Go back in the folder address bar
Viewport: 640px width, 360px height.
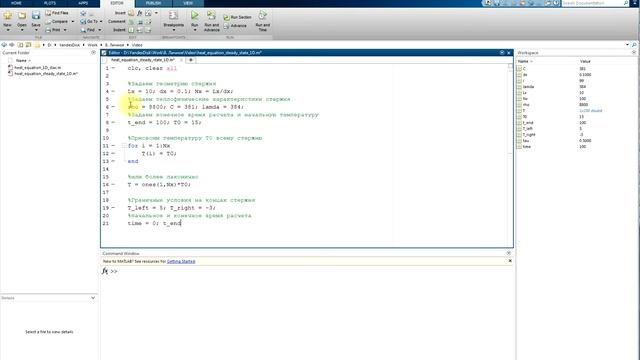point(4,45)
